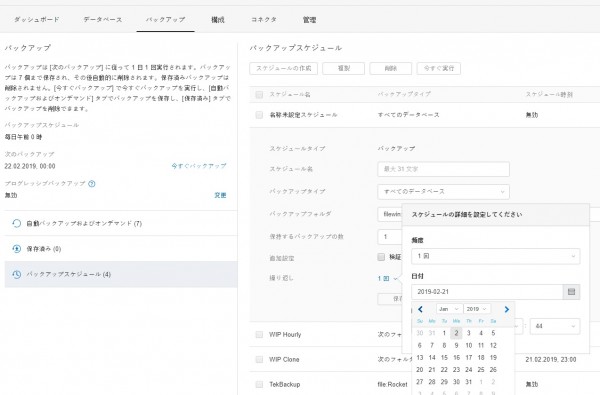Click the automatic backup refresh icon

(16, 223)
